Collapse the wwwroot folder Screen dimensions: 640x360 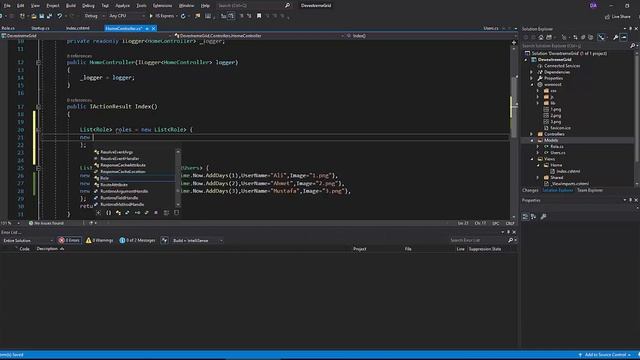tap(531, 84)
